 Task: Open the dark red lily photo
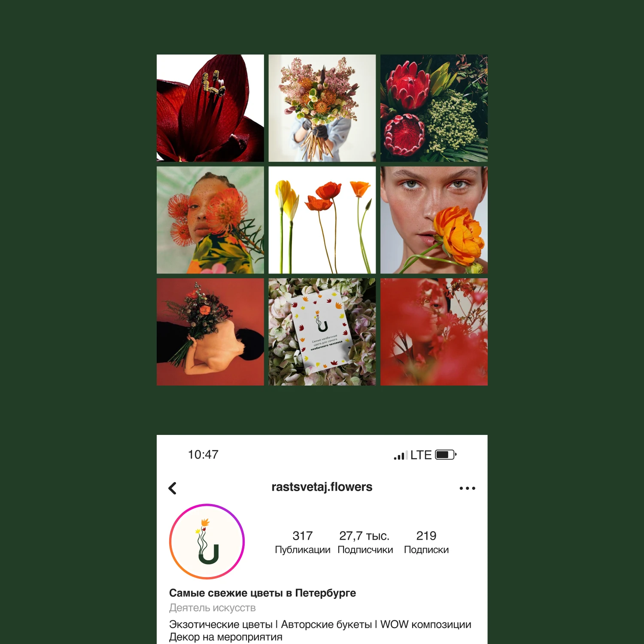point(210,108)
